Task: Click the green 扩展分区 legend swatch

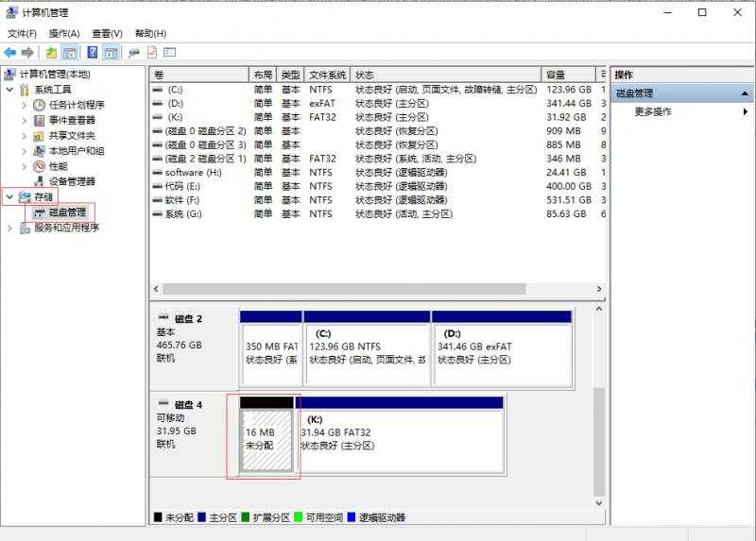Action: (x=245, y=516)
